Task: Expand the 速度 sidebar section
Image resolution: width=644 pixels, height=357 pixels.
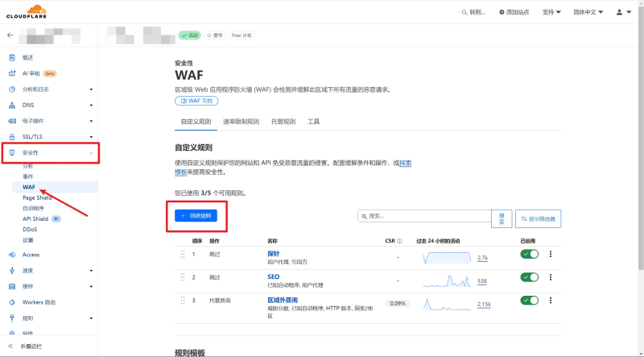Action: tap(91, 271)
